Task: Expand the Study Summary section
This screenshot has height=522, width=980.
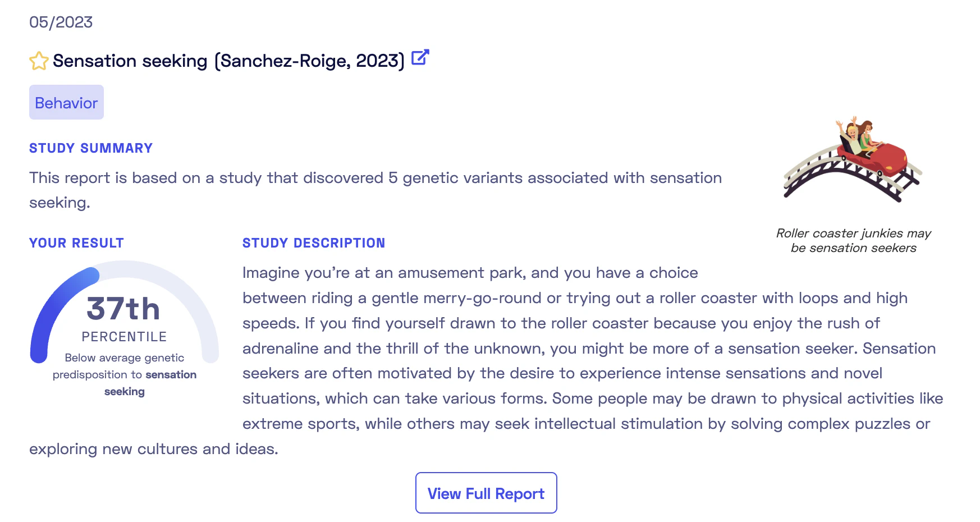Action: 90,148
